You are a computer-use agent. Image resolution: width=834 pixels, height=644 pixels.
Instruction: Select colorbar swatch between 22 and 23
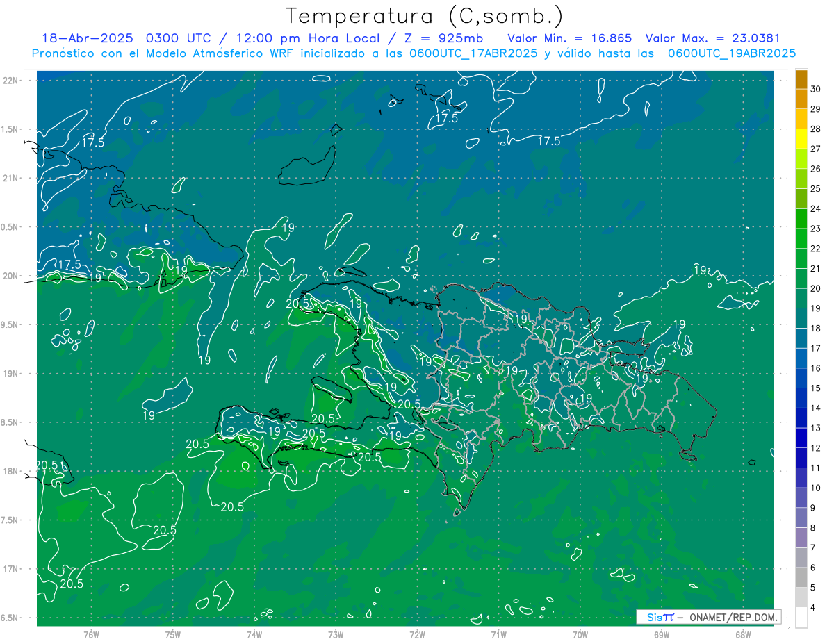click(x=802, y=240)
